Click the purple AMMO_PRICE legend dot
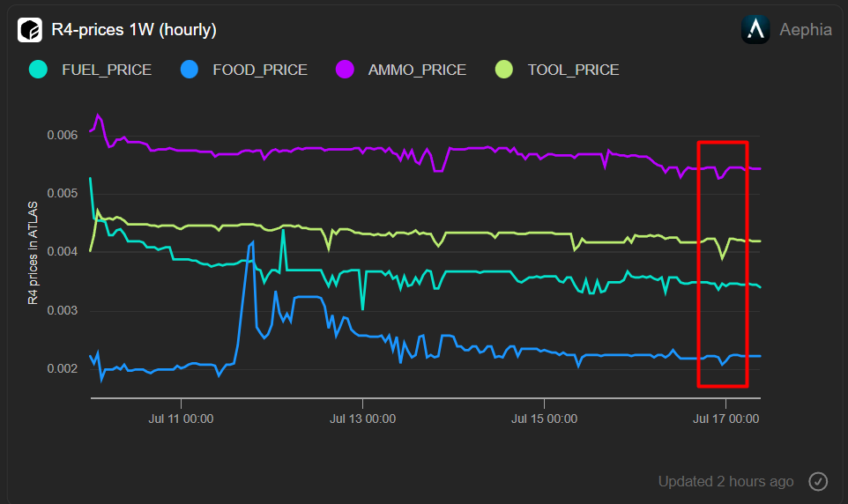The width and height of the screenshot is (848, 504). pyautogui.click(x=344, y=70)
